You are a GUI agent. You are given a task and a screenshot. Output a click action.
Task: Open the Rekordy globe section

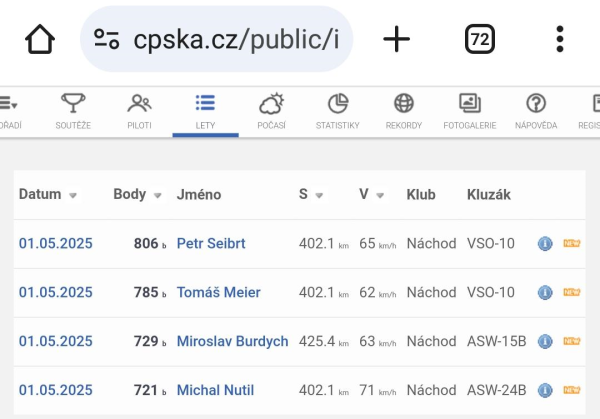coord(404,111)
